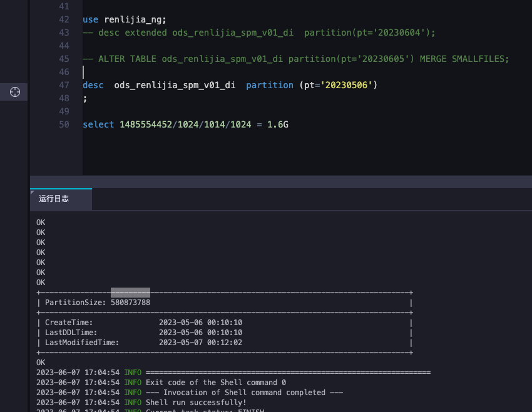
Task: Click the small corner triangle on 运行日志 tab
Action: pyautogui.click(x=32, y=193)
